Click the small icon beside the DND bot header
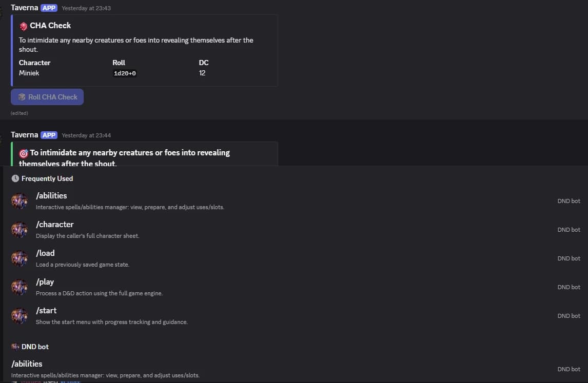The image size is (588, 383). click(x=15, y=347)
